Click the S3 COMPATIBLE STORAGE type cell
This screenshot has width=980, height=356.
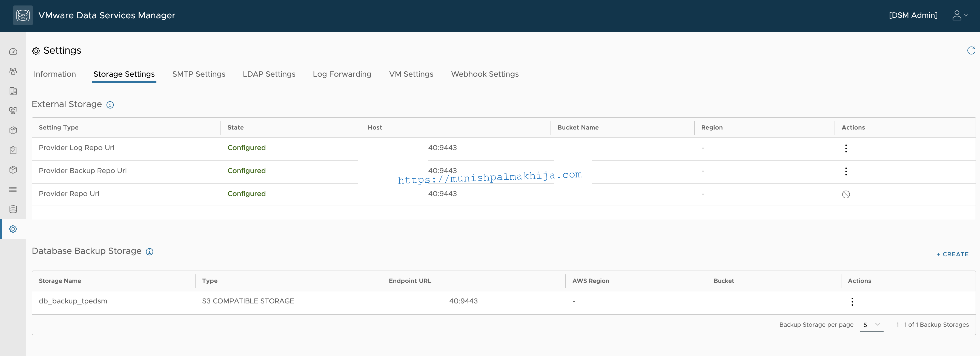(248, 301)
